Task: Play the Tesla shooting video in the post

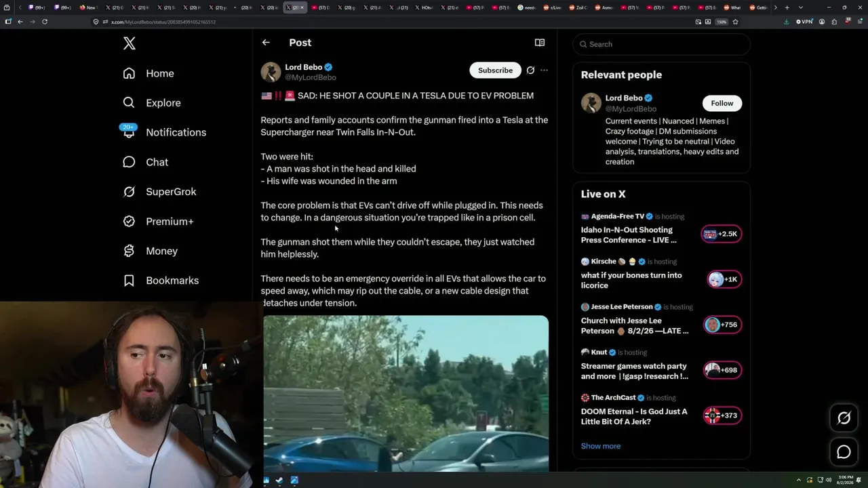Action: (x=406, y=394)
